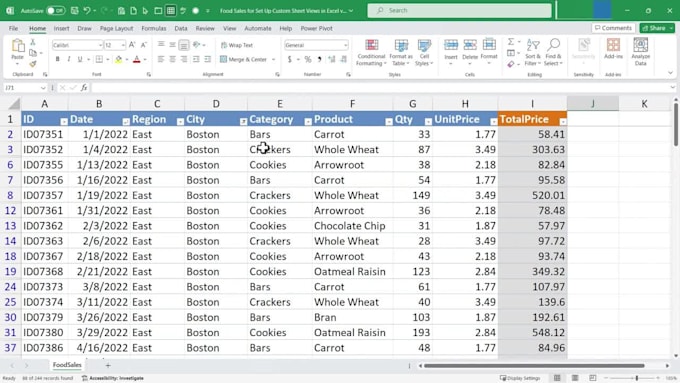
Task: Open the Calibri font name dropdown
Action: [x=100, y=45]
